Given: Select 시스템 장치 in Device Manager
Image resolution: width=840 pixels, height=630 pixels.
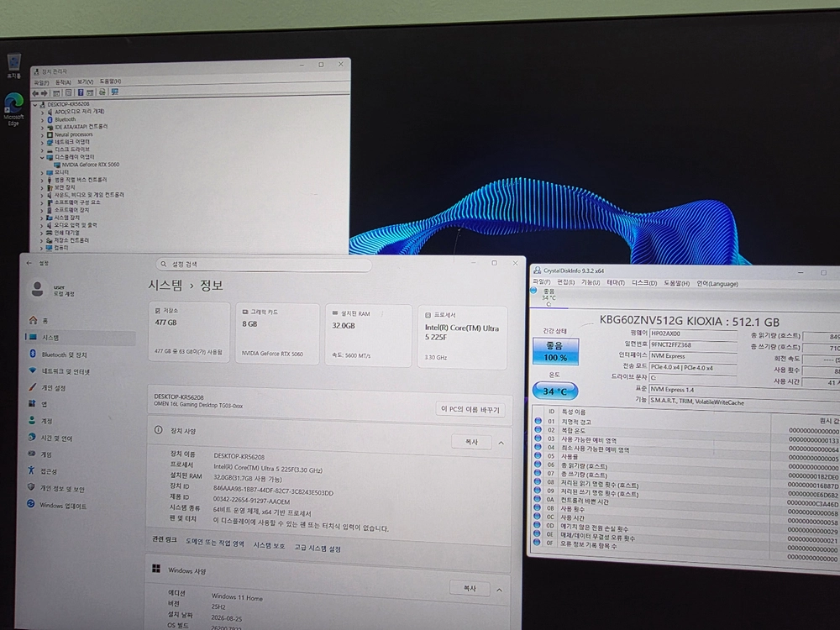Looking at the screenshot, I should point(63,218).
